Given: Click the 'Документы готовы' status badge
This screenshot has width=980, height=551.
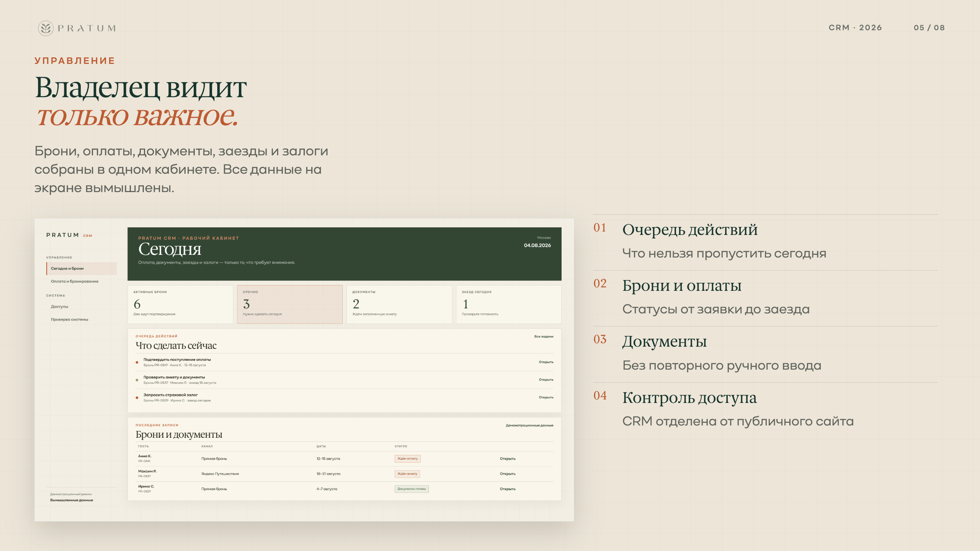Looking at the screenshot, I should click(x=412, y=489).
